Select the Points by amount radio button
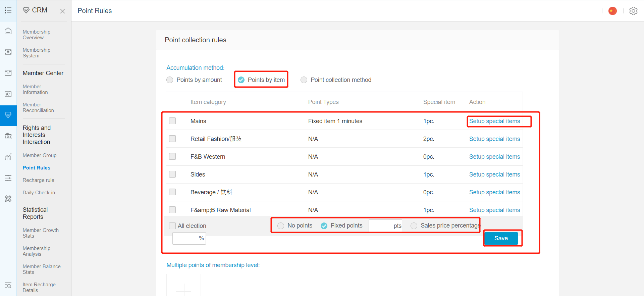This screenshot has height=296, width=644. click(170, 80)
